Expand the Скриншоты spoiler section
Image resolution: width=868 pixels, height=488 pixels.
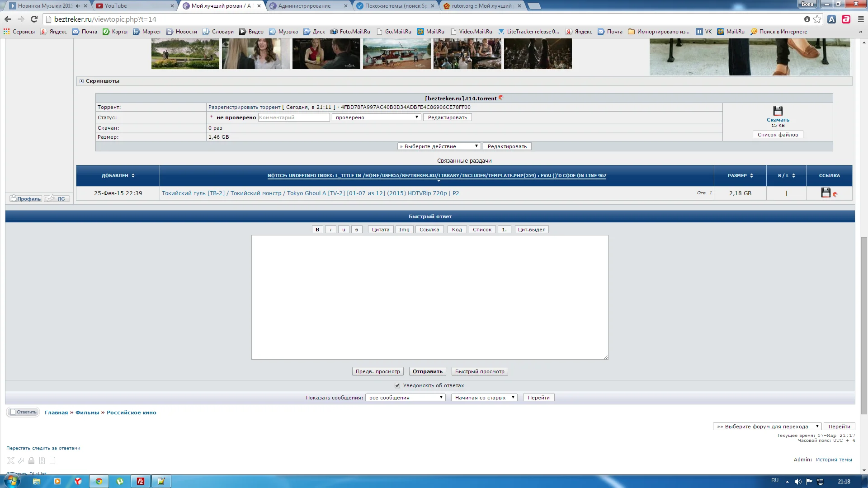[82, 81]
